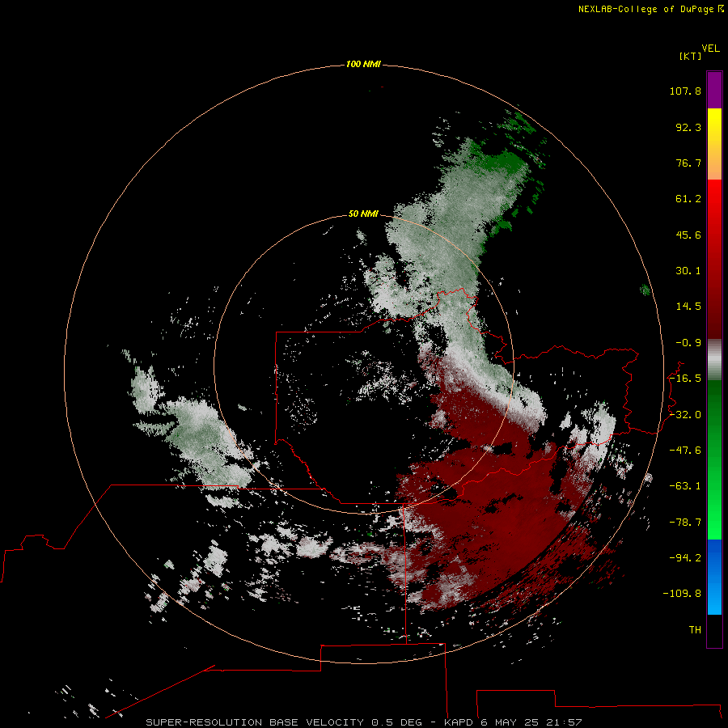Click the 45.6 scale value
The width and height of the screenshot is (728, 728).
(688, 235)
